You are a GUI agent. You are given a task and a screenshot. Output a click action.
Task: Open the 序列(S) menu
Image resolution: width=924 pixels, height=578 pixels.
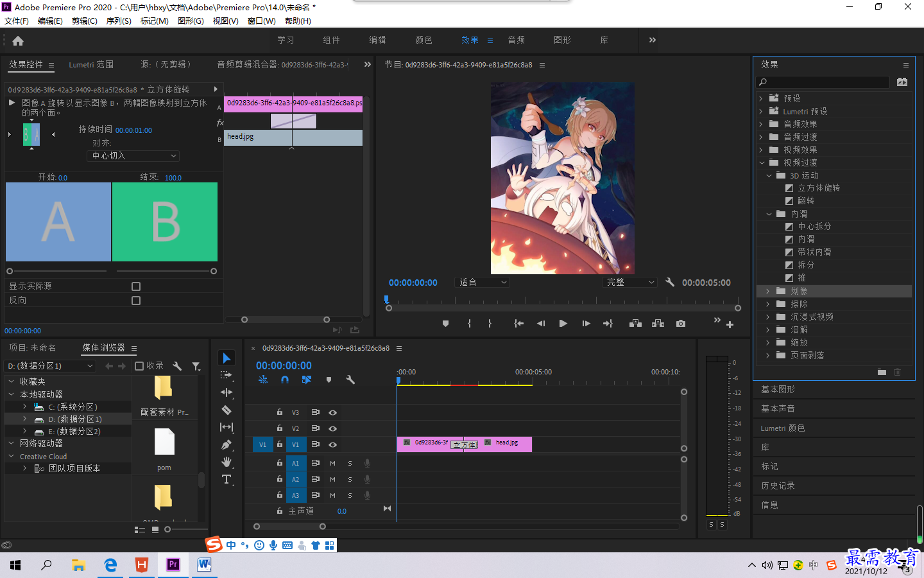[119, 21]
